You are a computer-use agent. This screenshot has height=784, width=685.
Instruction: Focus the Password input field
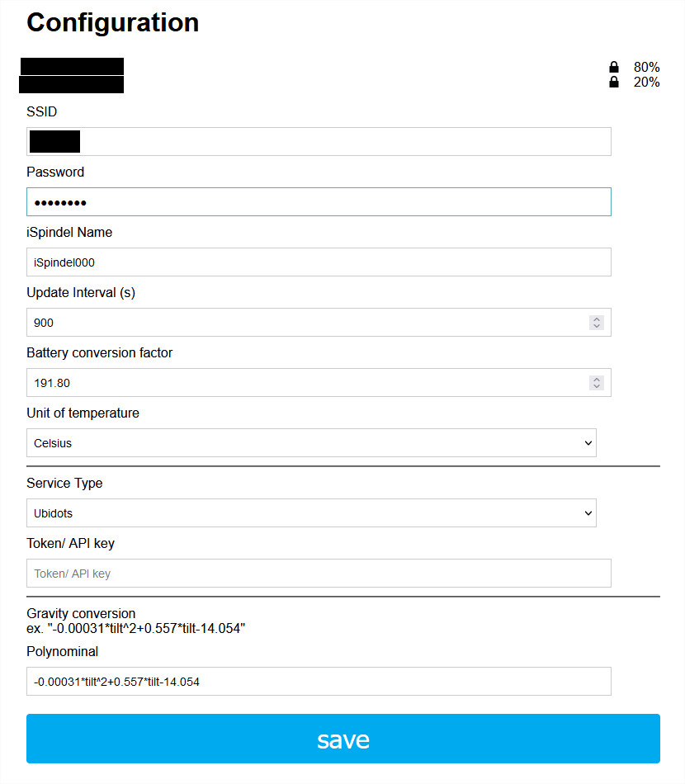coord(319,202)
